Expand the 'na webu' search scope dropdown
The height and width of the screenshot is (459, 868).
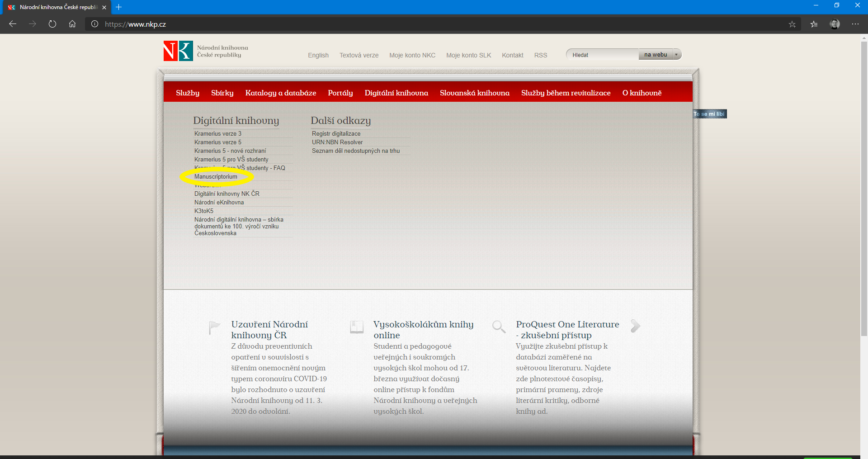676,55
